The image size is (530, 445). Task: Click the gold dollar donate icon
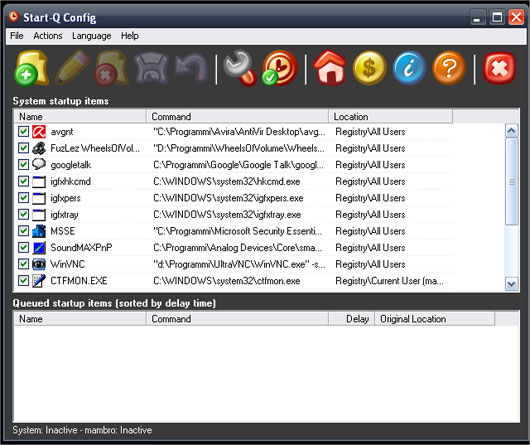click(x=369, y=68)
